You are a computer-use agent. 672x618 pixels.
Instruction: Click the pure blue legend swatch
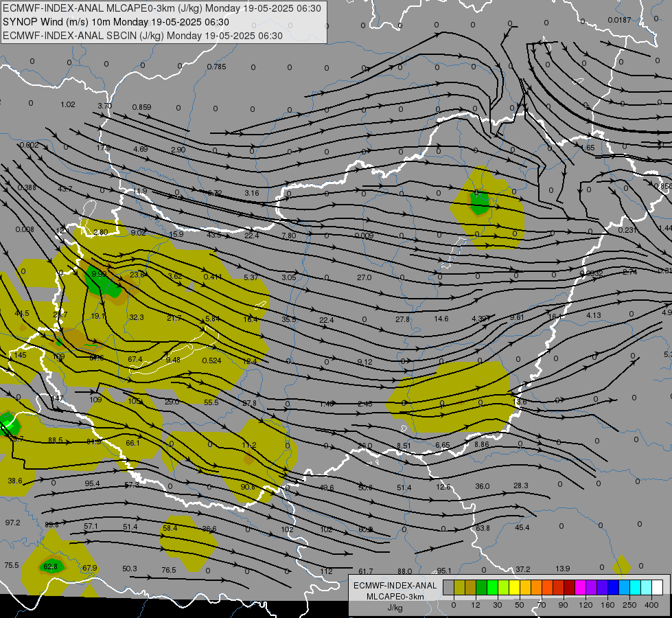point(613,587)
